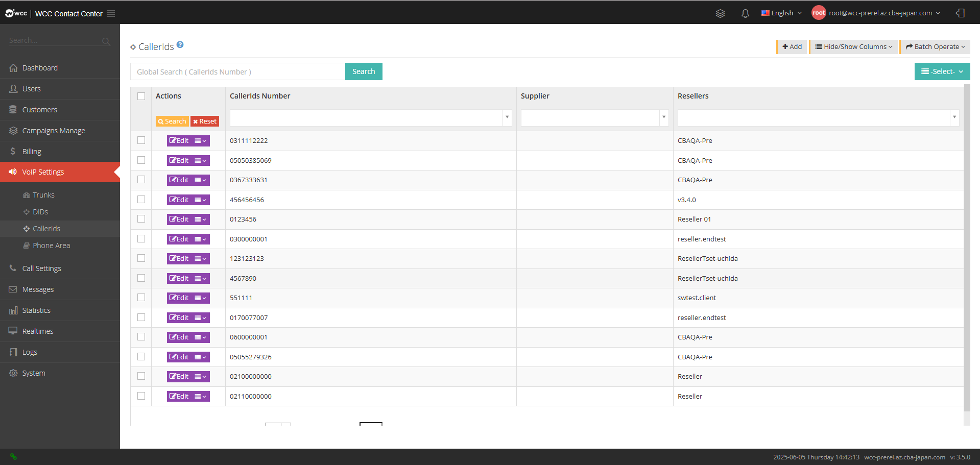
Task: Click the logout icon in top bar
Action: point(960,13)
